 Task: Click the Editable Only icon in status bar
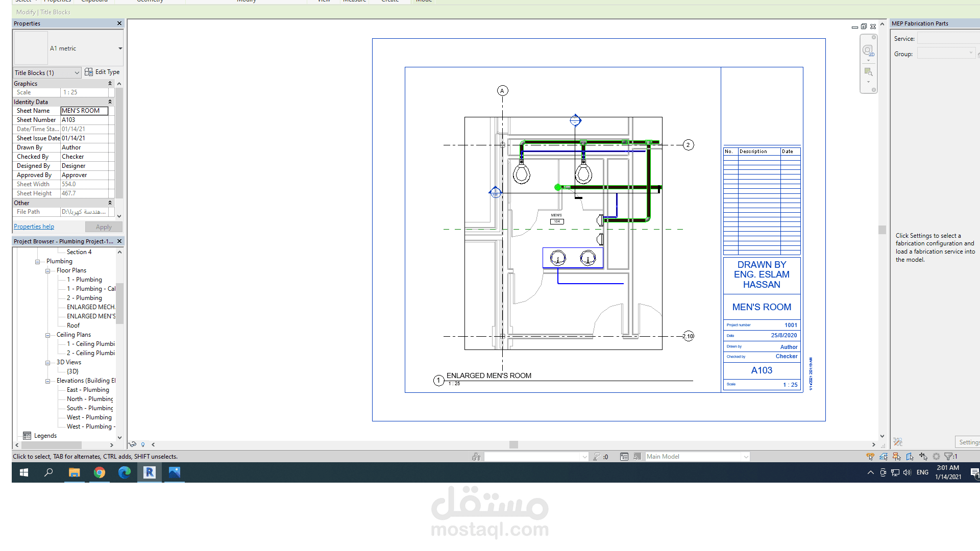pos(597,457)
